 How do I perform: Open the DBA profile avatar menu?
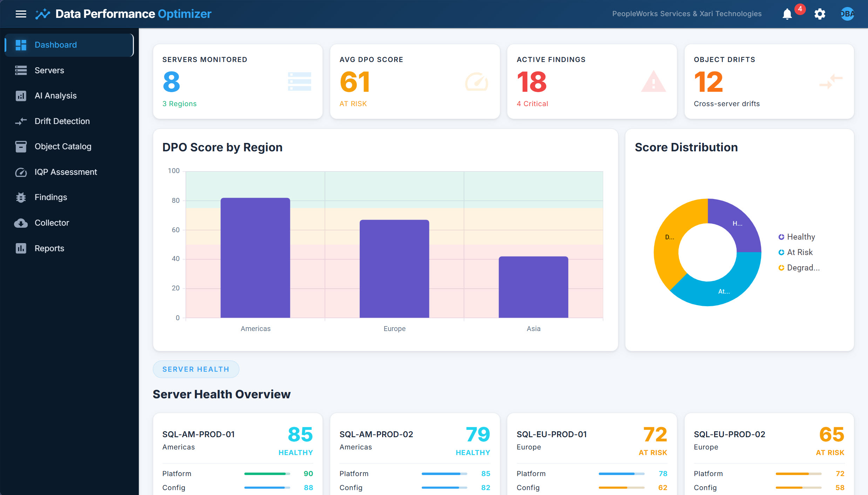(847, 14)
